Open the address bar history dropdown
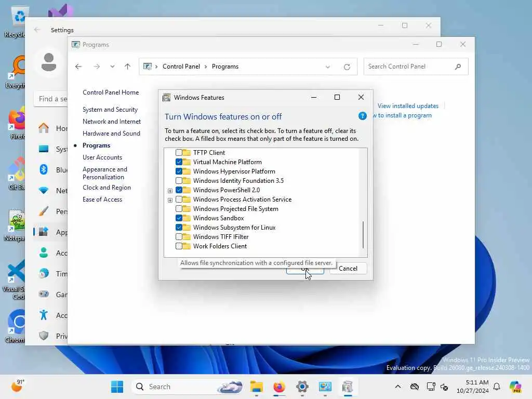 tap(328, 67)
